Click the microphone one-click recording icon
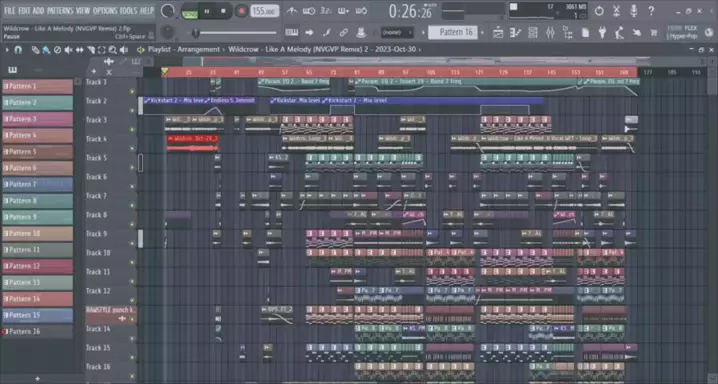Viewport: 718px width, 384px height. click(x=634, y=11)
